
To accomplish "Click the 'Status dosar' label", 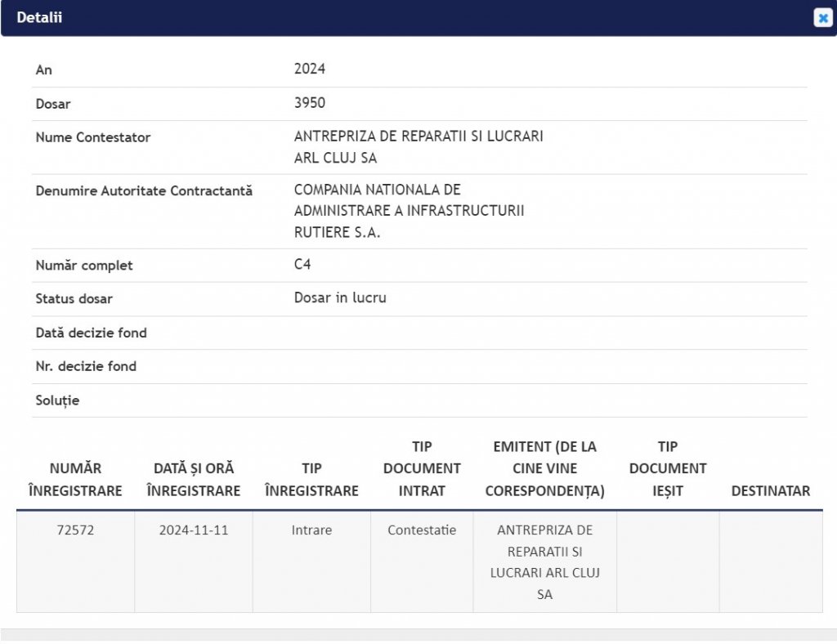I will click(74, 298).
